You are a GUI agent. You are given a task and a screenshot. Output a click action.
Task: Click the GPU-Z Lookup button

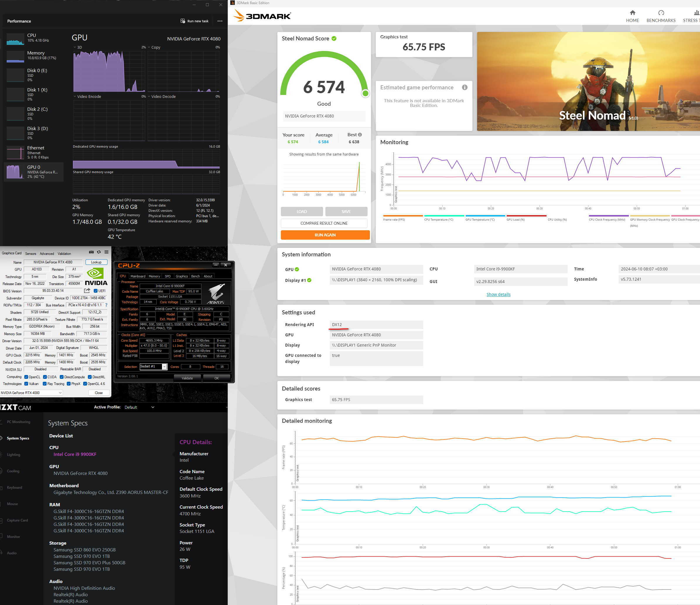(96, 262)
